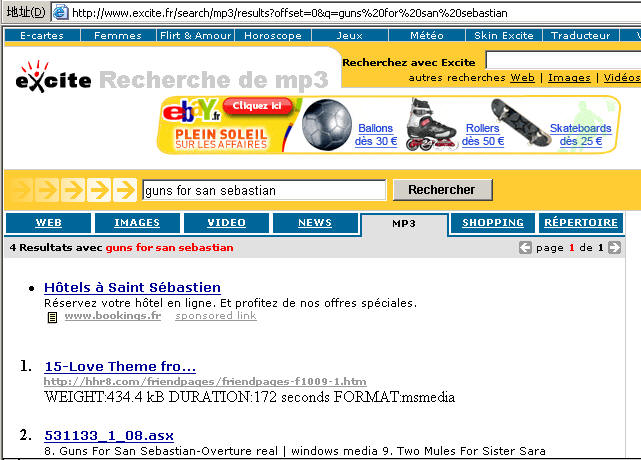Click the 'Réservez votre hôtel en ligne' description
Screen dimensions: 641x460
pyautogui.click(x=231, y=303)
